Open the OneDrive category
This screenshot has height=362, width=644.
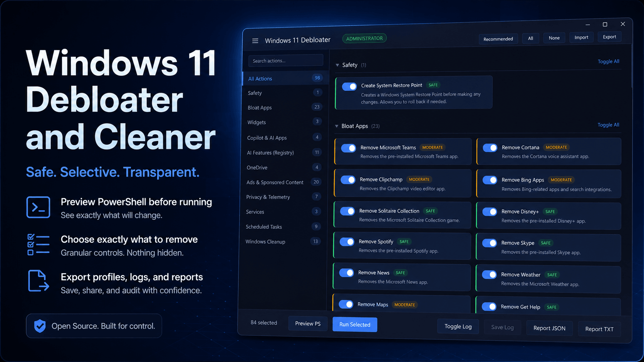click(284, 167)
